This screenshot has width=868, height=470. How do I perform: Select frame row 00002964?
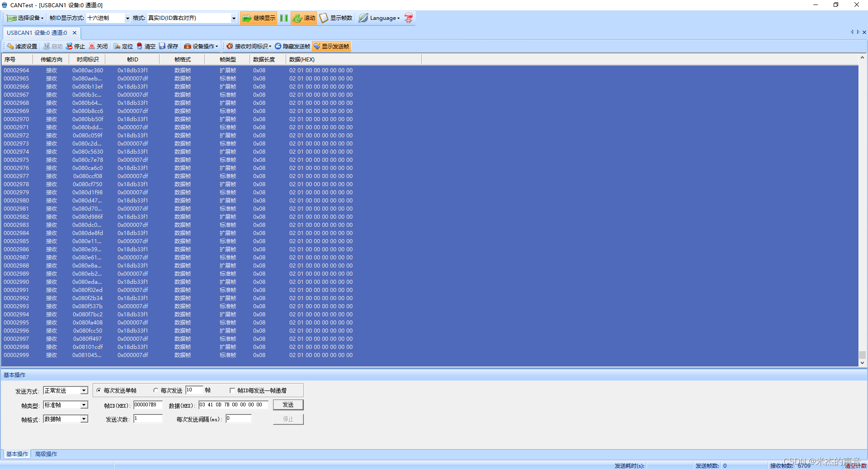point(430,70)
